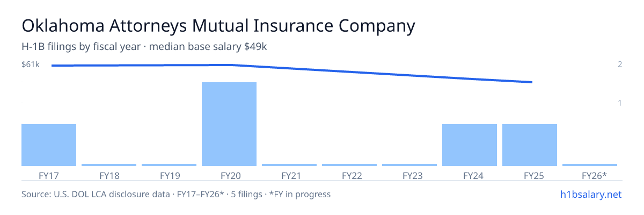This screenshot has width=644, height=215.
Task: Click the FY17 axis label
Action: click(x=49, y=175)
